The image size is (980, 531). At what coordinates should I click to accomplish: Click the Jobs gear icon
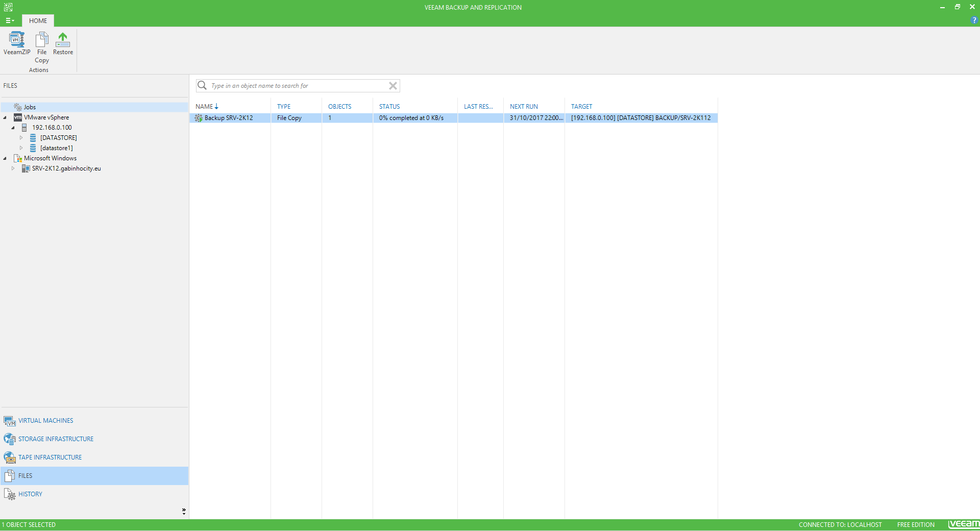(x=18, y=107)
